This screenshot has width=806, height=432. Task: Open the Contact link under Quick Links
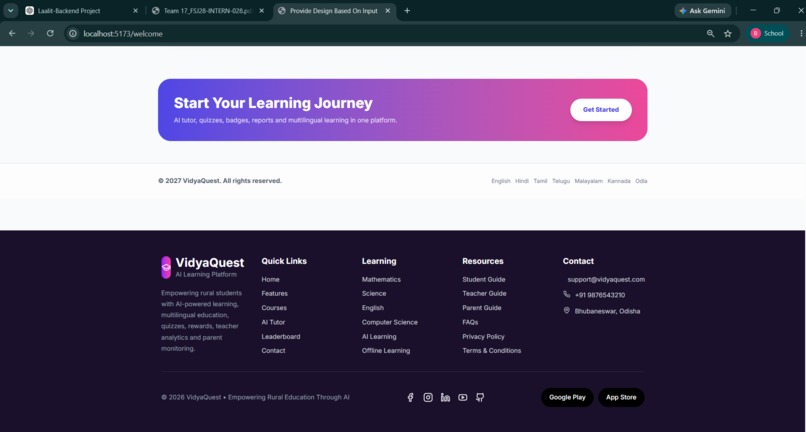[273, 350]
